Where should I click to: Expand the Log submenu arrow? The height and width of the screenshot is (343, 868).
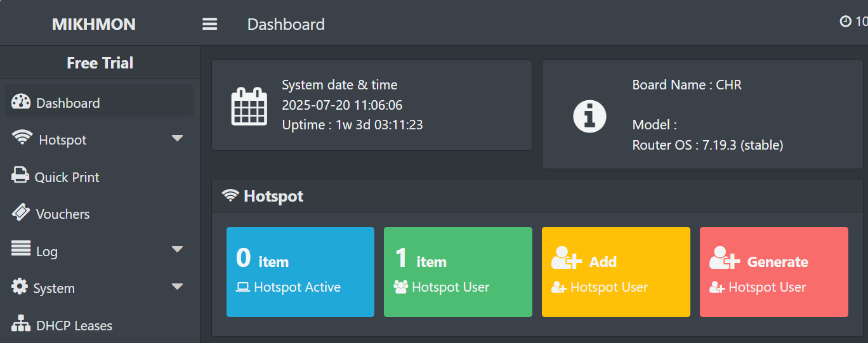pyautogui.click(x=178, y=249)
